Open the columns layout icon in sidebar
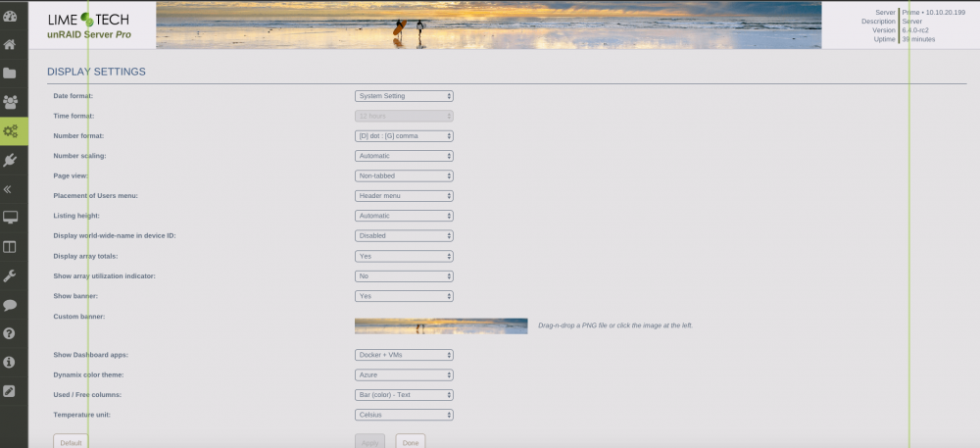Viewport: 980px width, 448px height. 10,247
